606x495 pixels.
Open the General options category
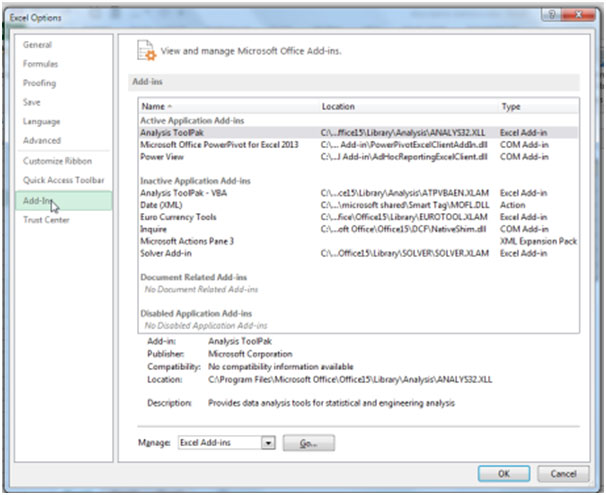pos(37,45)
